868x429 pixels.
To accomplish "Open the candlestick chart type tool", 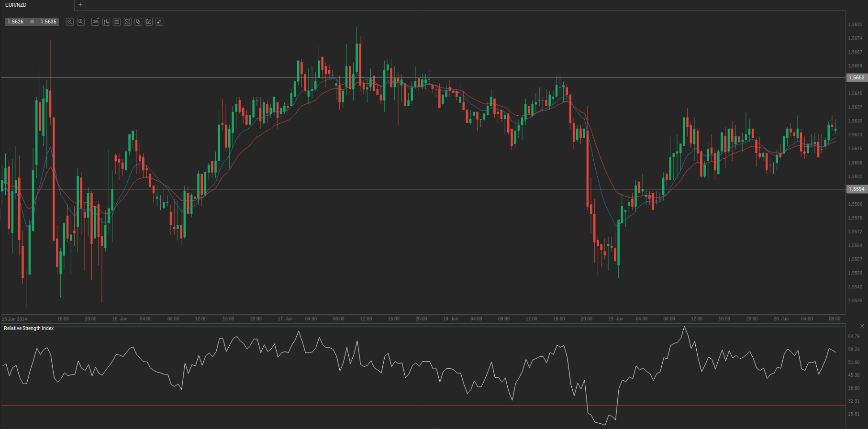I will pyautogui.click(x=106, y=22).
